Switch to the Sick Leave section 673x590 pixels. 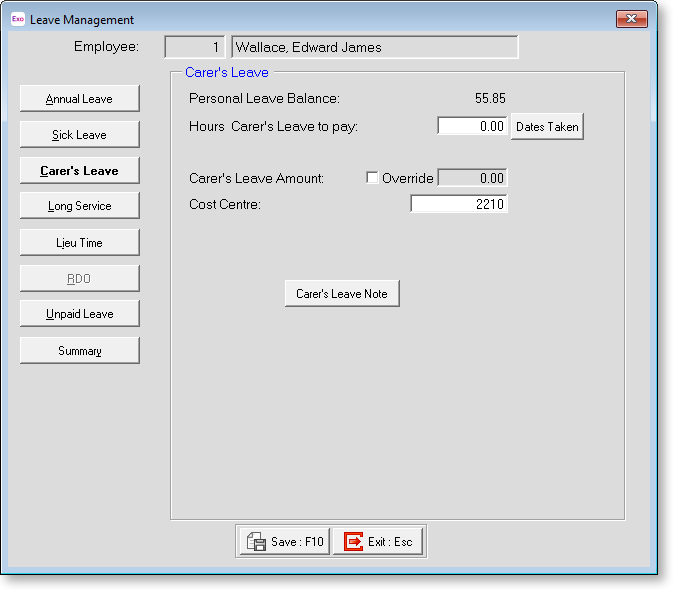pos(79,135)
